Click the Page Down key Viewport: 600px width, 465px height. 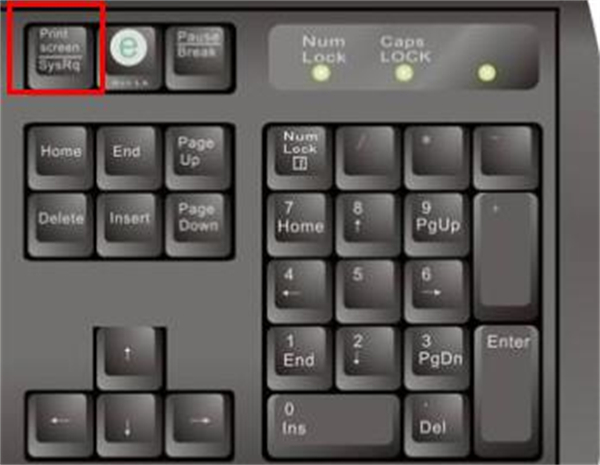[x=199, y=224]
